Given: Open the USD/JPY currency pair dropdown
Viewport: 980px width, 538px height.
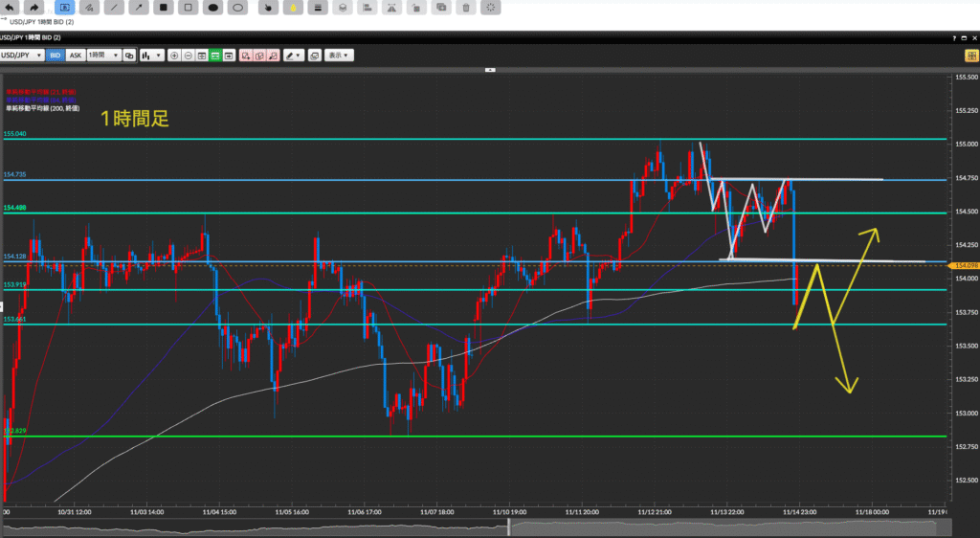Looking at the screenshot, I should click(23, 56).
